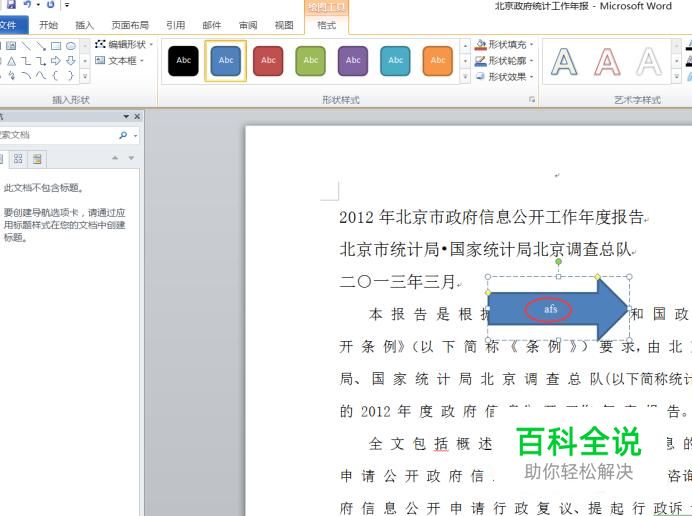Open the Review (审阅) tab
This screenshot has width=692, height=516.
click(248, 25)
